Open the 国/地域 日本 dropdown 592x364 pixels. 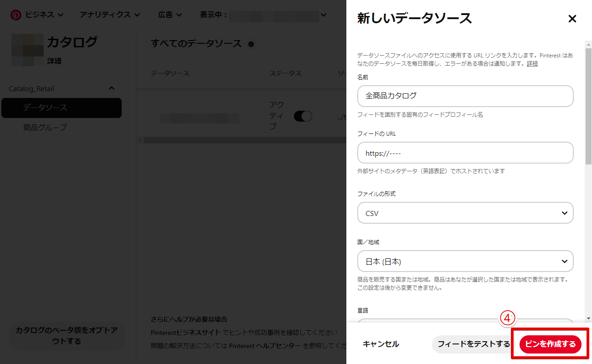pyautogui.click(x=465, y=261)
